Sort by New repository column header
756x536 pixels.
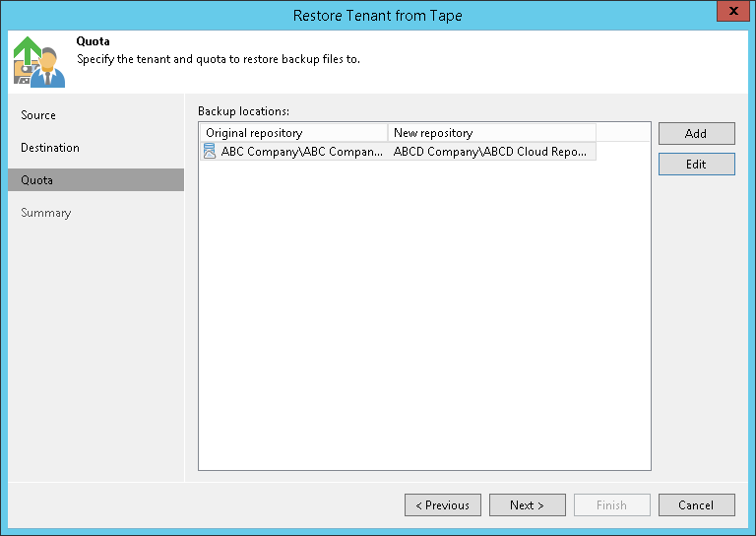click(x=491, y=132)
